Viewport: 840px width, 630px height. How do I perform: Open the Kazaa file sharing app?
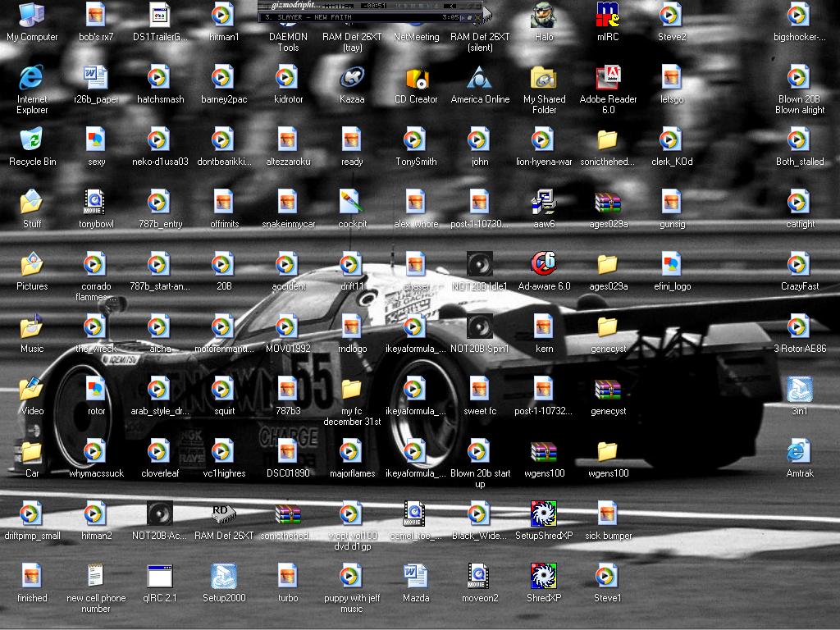(352, 78)
